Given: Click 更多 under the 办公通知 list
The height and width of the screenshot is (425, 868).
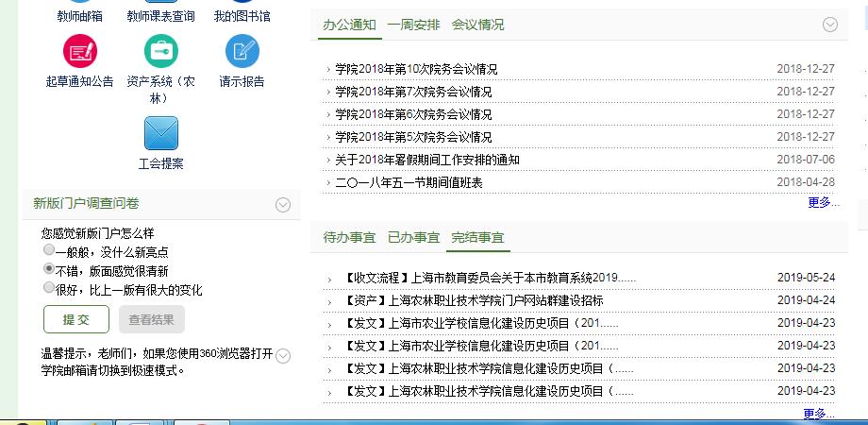Looking at the screenshot, I should 823,202.
